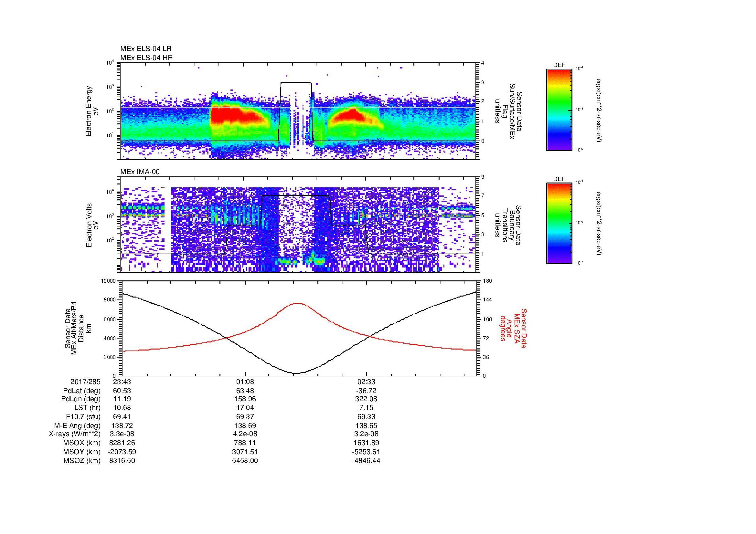The image size is (756, 534).
Task: Click the 'PdLon (deg)' row label
Action: 81,399
